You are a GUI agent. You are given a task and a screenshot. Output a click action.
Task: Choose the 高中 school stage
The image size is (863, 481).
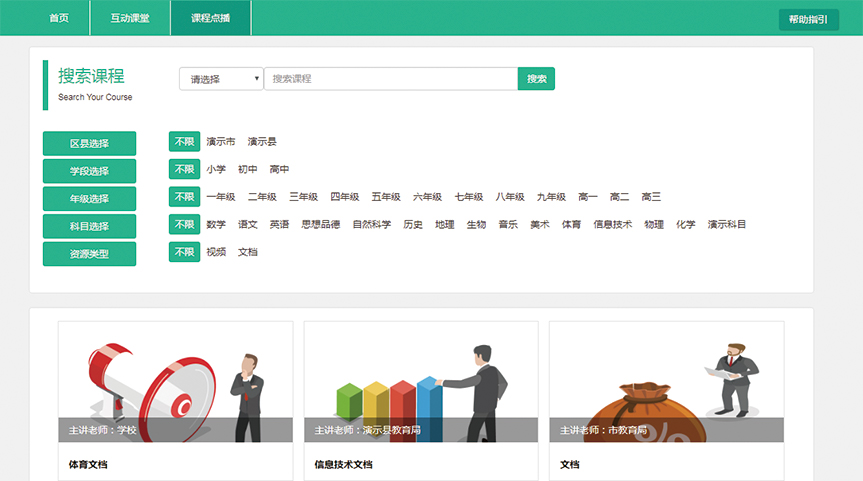279,169
